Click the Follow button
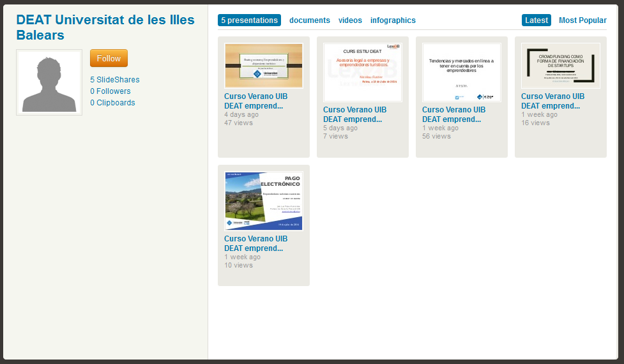The image size is (624, 364). click(x=109, y=58)
